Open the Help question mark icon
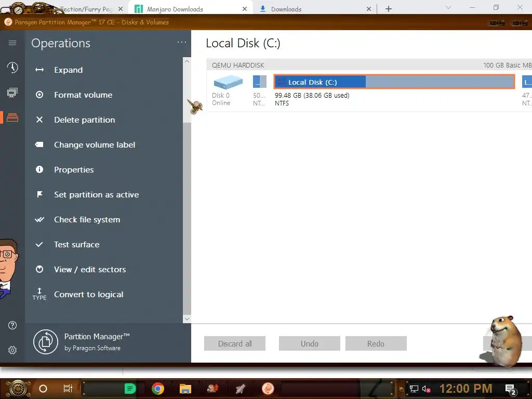Viewport: 532px width, 399px height. tap(12, 325)
